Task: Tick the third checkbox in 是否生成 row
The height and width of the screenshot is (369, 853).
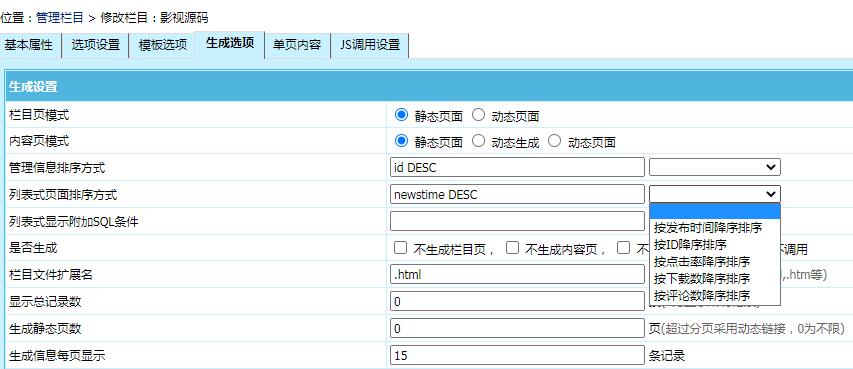Action: tap(623, 248)
